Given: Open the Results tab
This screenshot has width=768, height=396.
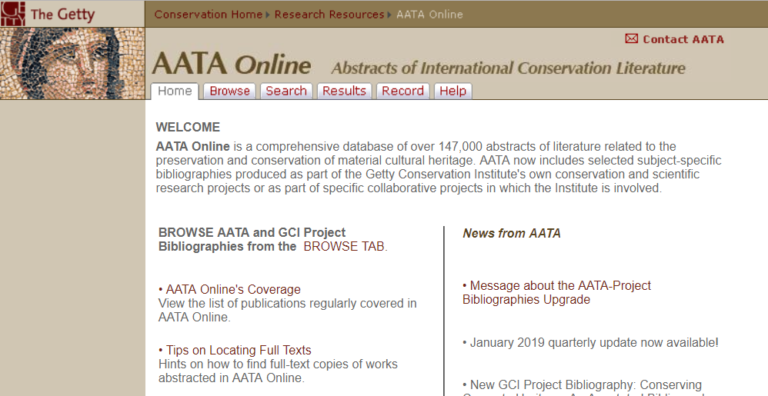Looking at the screenshot, I should point(344,91).
